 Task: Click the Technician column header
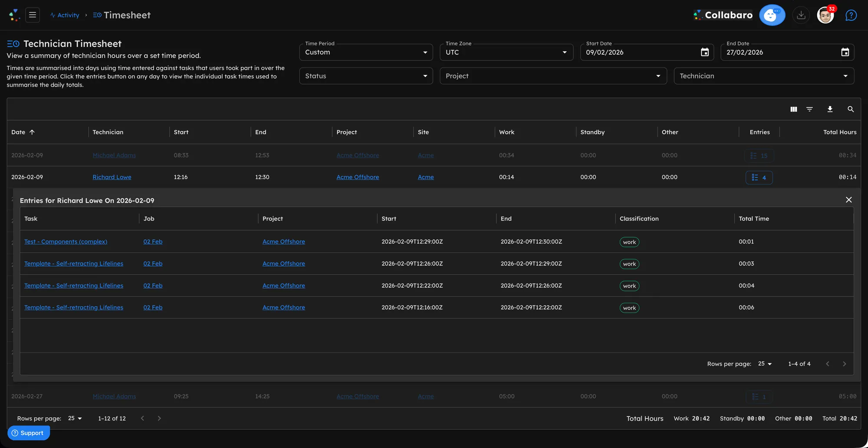[108, 132]
